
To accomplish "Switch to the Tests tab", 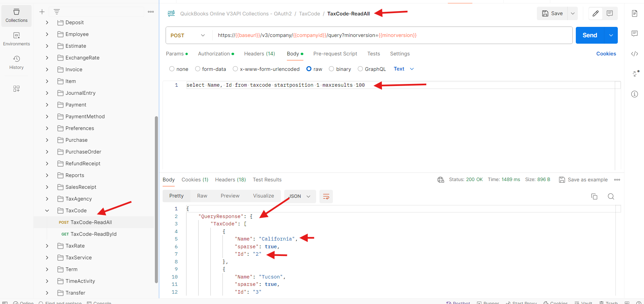I will coord(374,54).
